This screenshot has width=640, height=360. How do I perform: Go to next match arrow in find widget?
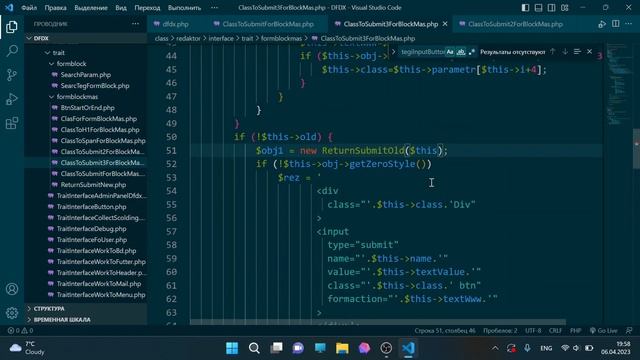(565, 52)
